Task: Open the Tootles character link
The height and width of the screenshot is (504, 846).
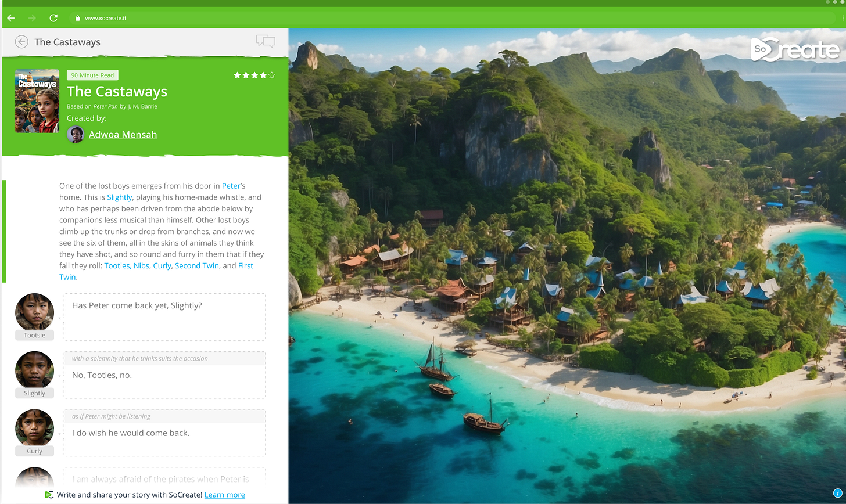Action: point(117,265)
